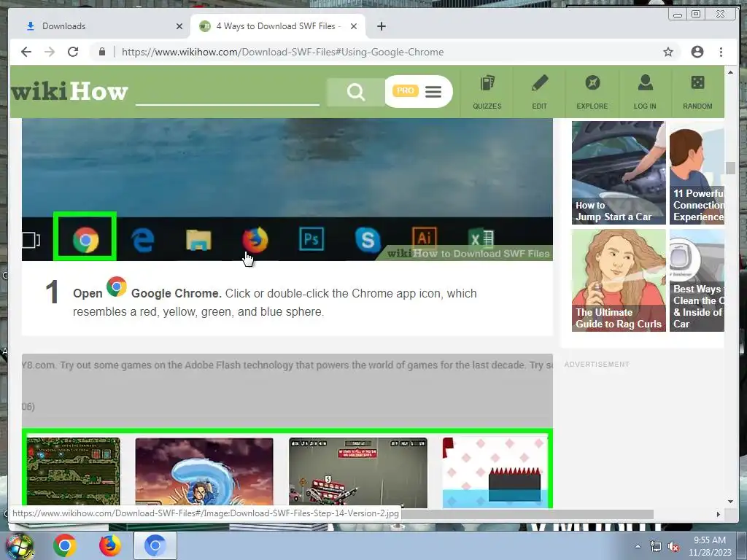Open Best Ways to Clean Car article
The image size is (747, 560).
click(697, 280)
